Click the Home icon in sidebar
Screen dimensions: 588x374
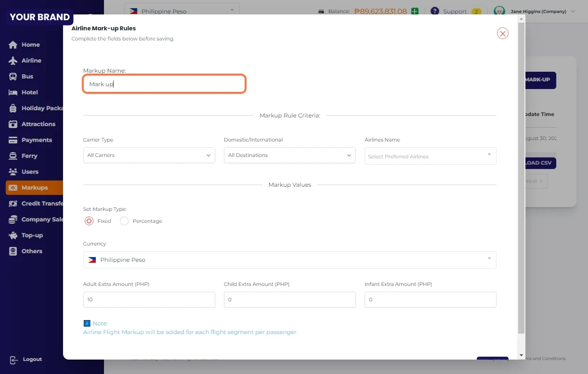pyautogui.click(x=13, y=45)
